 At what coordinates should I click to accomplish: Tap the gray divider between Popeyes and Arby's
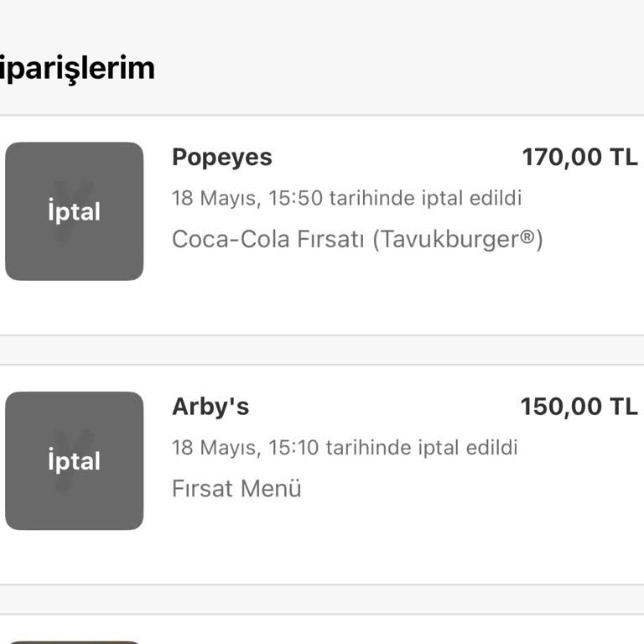pos(322,351)
